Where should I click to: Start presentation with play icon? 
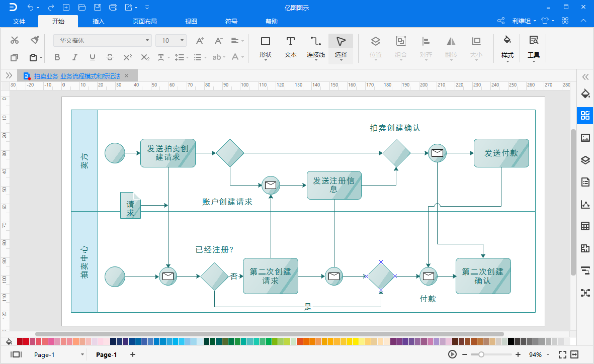click(452, 354)
